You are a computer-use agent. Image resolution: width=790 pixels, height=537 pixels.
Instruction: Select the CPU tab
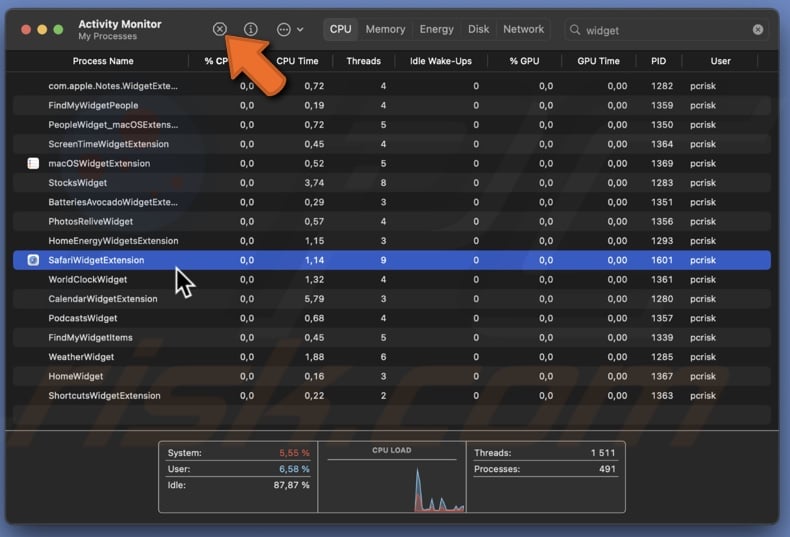(341, 29)
